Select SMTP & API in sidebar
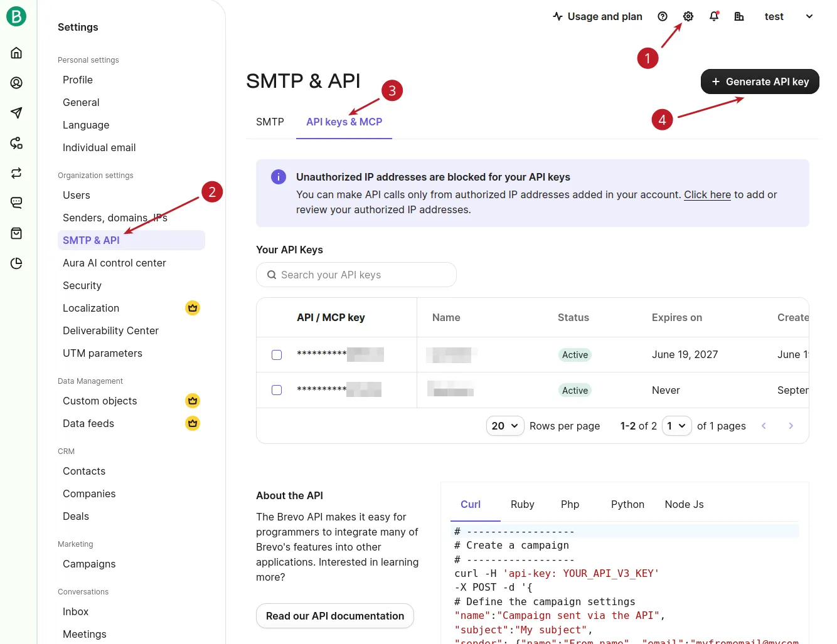Image resolution: width=837 pixels, height=644 pixels. pos(131,240)
